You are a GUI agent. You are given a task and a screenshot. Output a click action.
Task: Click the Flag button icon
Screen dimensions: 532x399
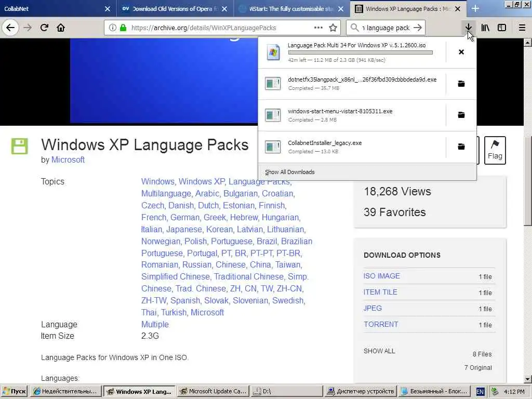[x=495, y=150]
